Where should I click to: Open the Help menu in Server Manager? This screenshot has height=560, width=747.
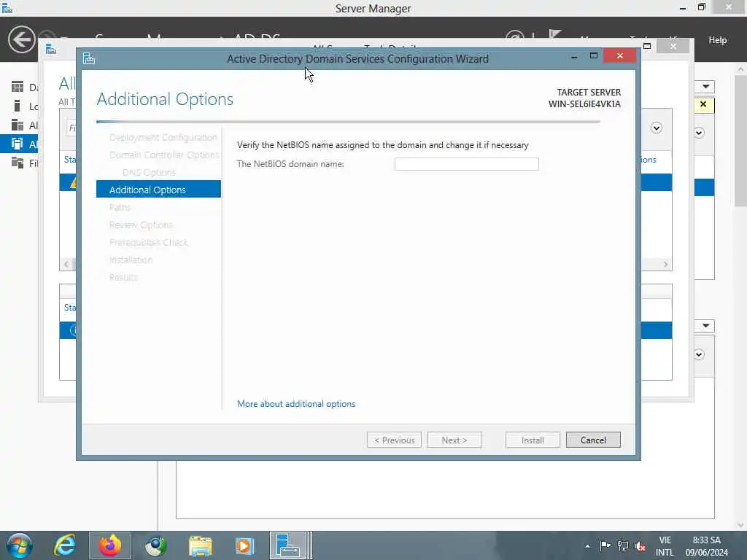(x=718, y=40)
